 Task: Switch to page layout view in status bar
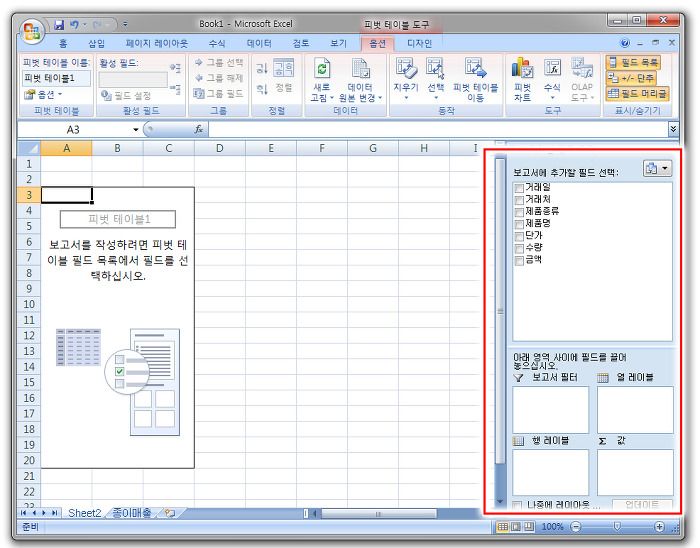516,527
